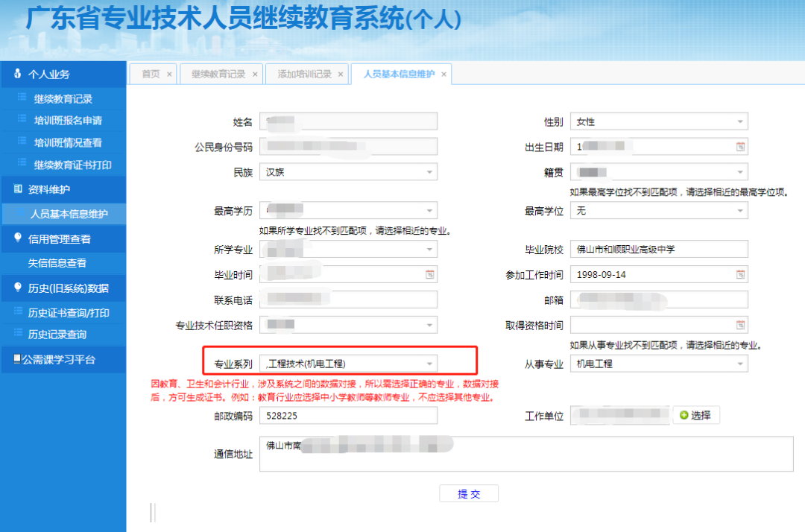
Task: Open the 取得资格时间 calendar picker
Action: pos(740,325)
